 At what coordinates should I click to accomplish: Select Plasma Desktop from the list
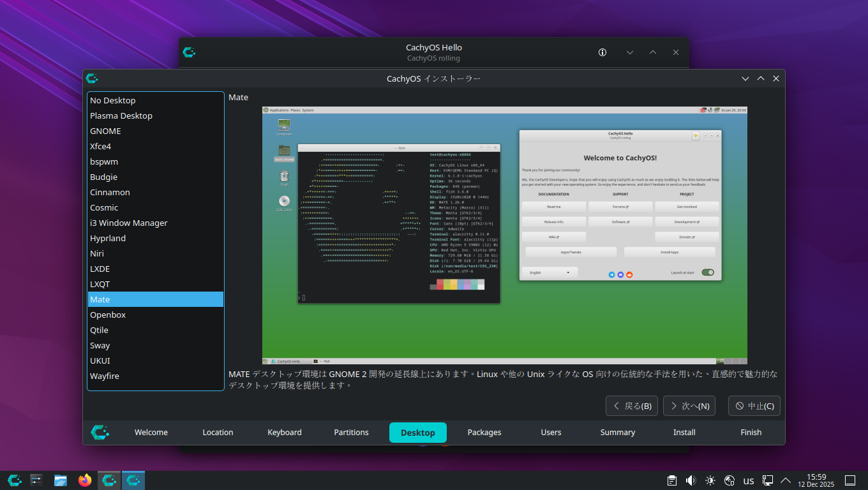121,115
